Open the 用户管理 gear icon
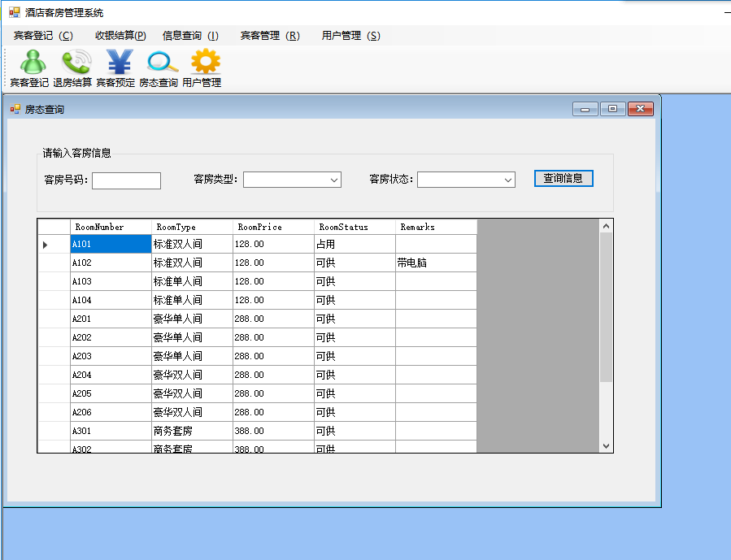This screenshot has height=560, width=731. click(x=202, y=68)
